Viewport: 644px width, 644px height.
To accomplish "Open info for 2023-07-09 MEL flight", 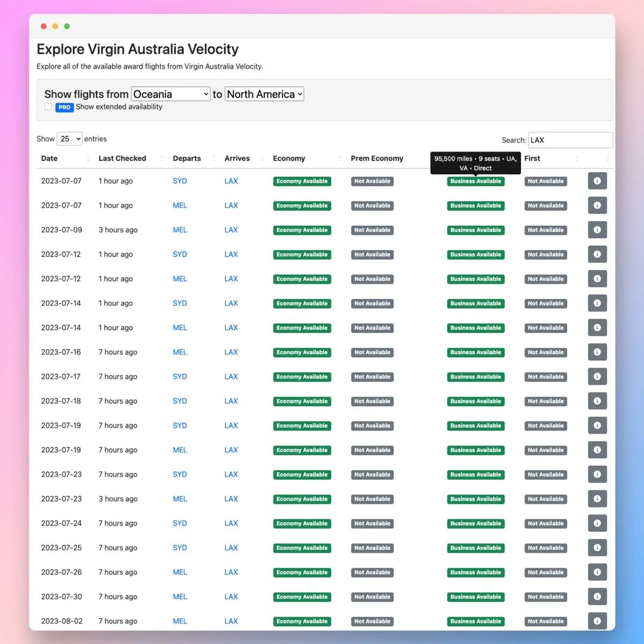I will click(x=597, y=230).
